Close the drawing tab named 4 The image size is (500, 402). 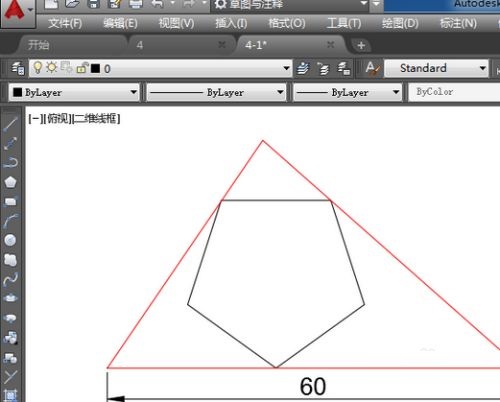coord(222,45)
